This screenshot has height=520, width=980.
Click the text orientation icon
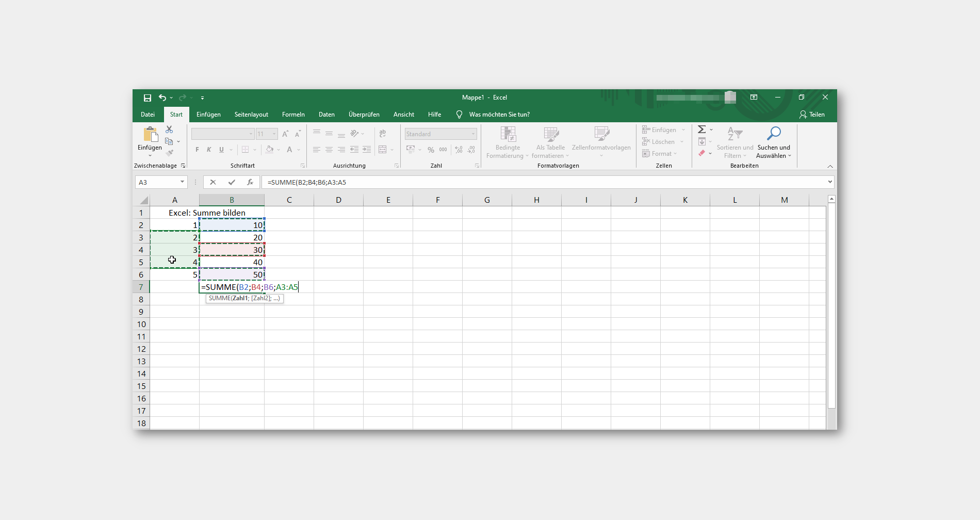[355, 133]
